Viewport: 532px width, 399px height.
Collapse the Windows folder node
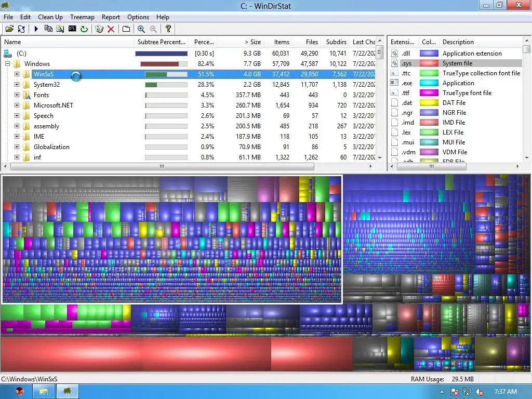point(7,63)
